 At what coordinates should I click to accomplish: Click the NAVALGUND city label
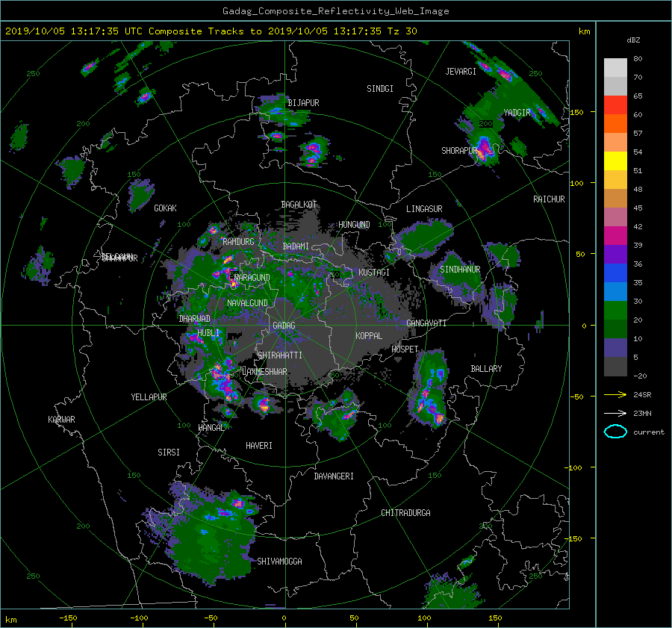pos(247,303)
